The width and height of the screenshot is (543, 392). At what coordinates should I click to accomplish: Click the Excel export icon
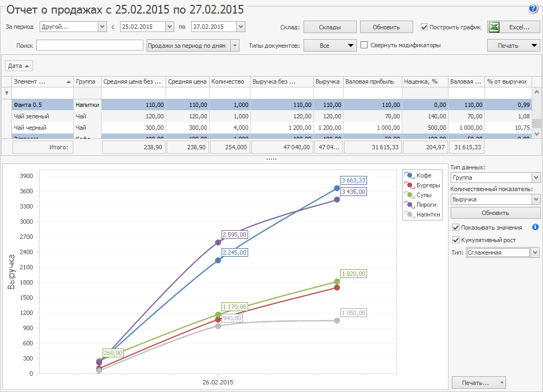pos(494,27)
